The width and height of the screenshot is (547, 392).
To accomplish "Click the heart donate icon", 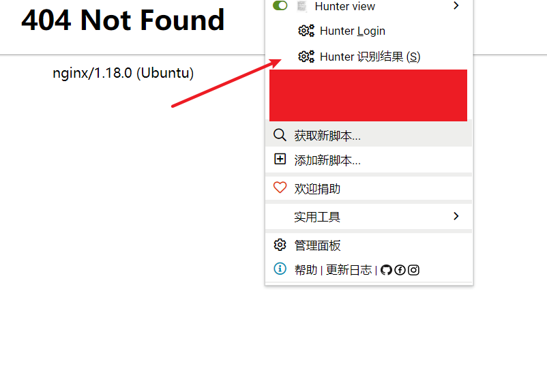I will (x=280, y=187).
